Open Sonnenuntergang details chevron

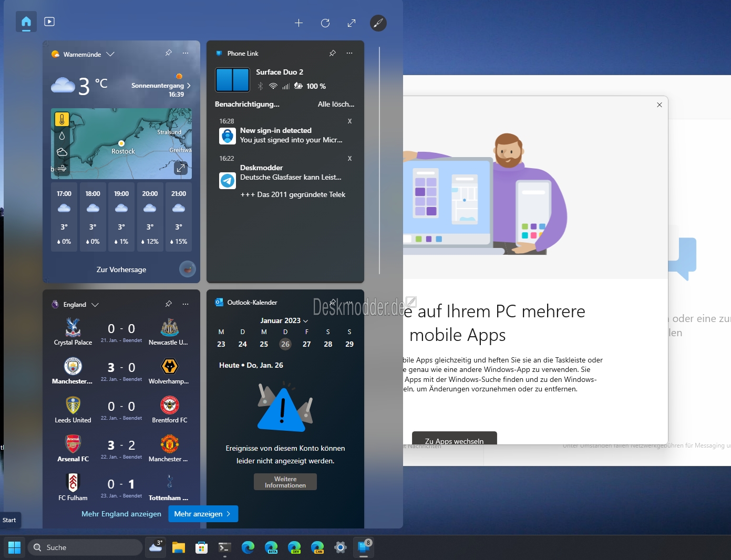(x=189, y=85)
